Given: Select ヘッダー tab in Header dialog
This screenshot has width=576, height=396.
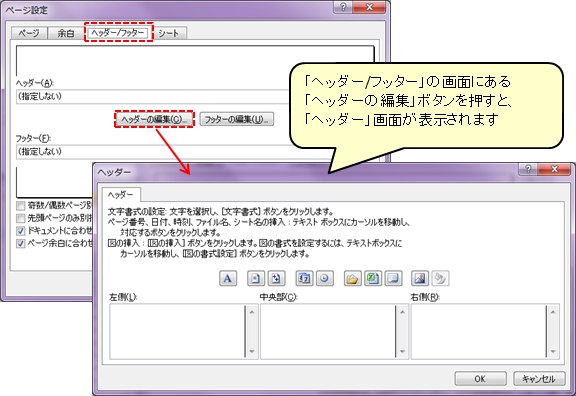Looking at the screenshot, I should pos(121,194).
